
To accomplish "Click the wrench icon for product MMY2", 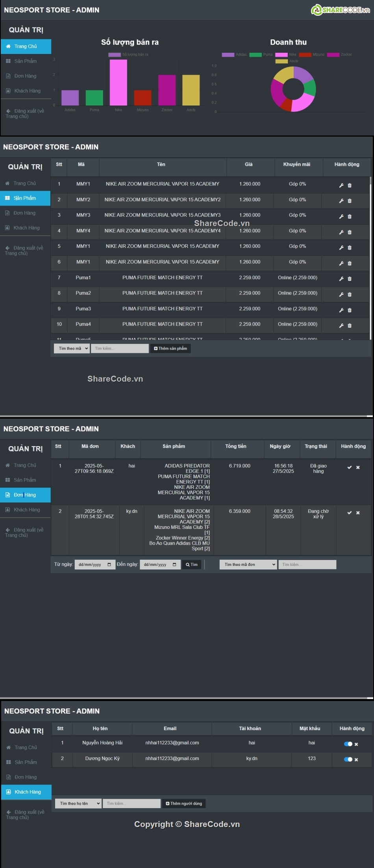I will (341, 201).
